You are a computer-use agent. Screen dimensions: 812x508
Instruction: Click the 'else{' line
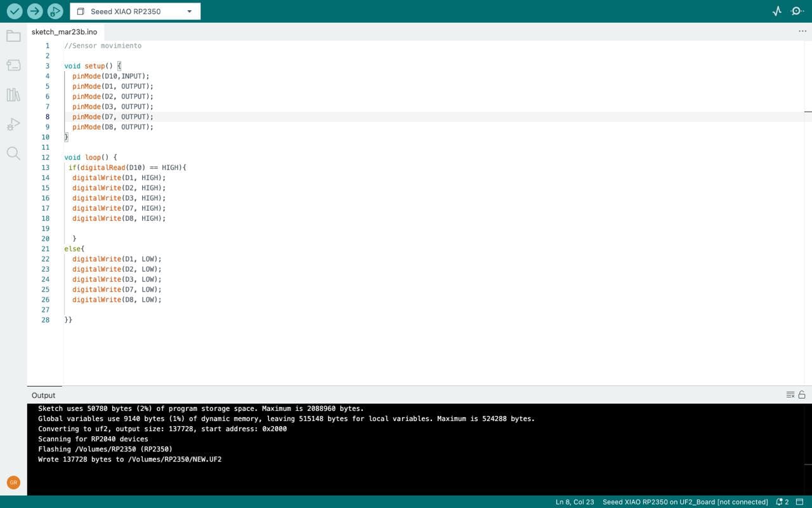(74, 249)
